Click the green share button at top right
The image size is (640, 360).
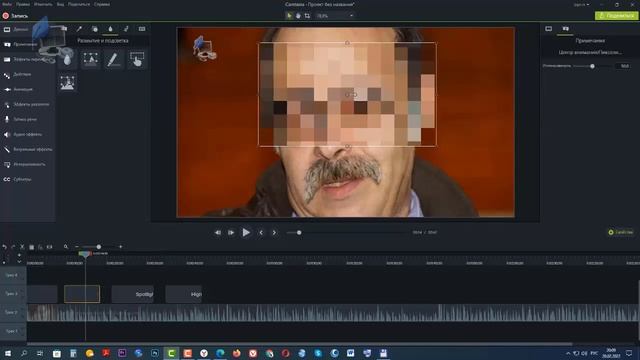[x=616, y=16]
